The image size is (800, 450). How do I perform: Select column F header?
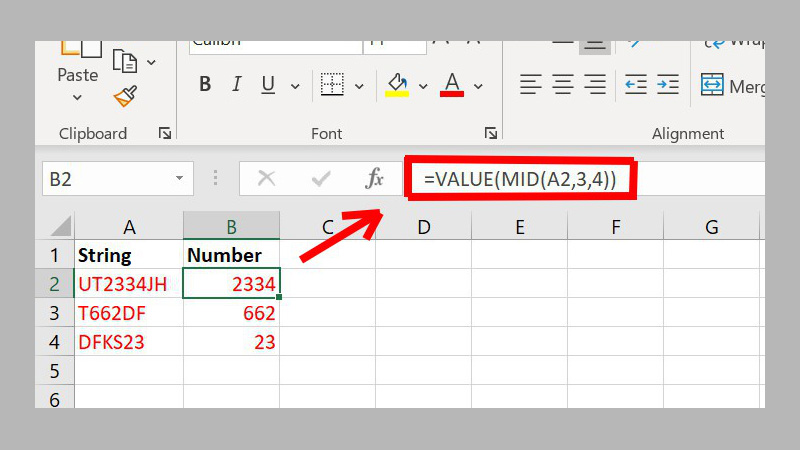615,226
